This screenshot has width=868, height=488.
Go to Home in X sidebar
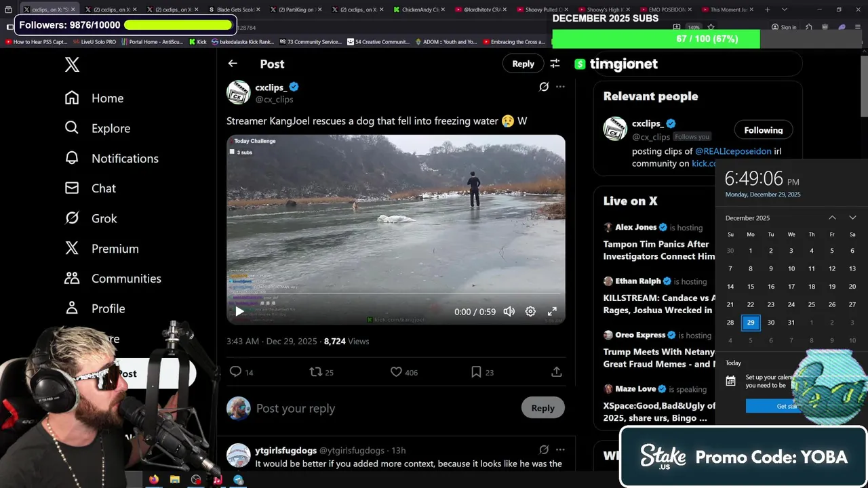94,98
